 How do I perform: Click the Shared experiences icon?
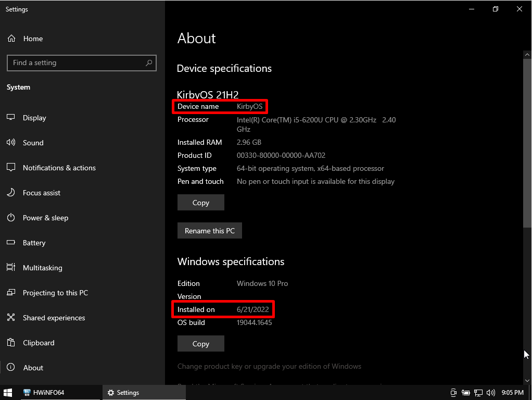pyautogui.click(x=11, y=317)
